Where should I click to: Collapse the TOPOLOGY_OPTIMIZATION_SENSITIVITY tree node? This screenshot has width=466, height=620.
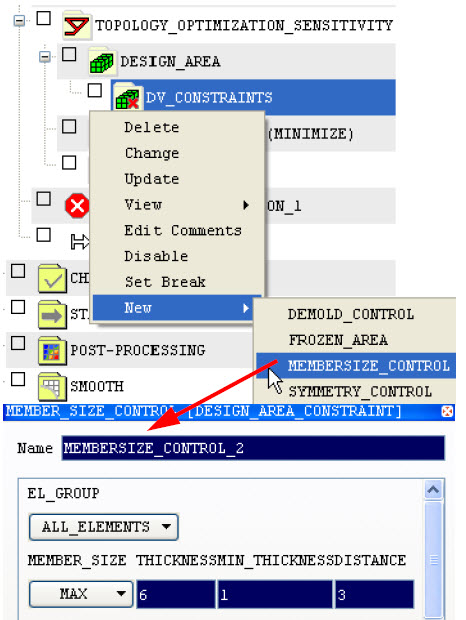(19, 20)
